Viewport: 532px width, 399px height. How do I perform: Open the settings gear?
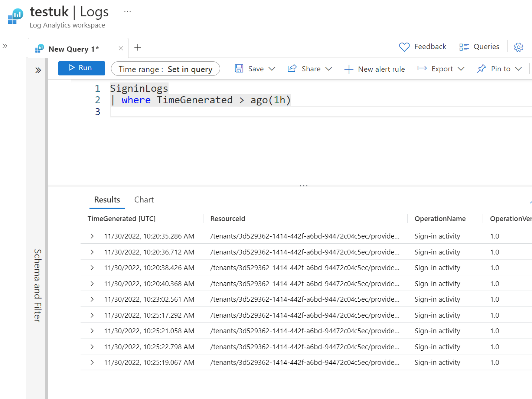(x=519, y=47)
